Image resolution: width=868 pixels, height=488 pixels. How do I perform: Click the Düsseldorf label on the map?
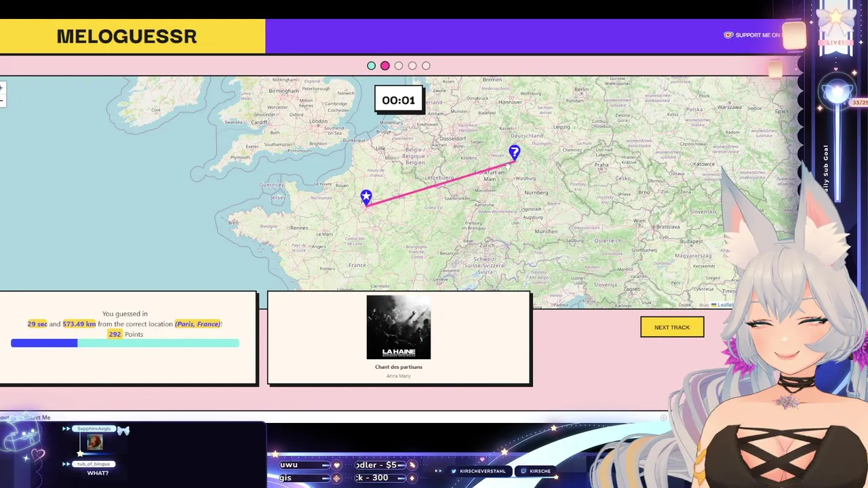[453, 138]
